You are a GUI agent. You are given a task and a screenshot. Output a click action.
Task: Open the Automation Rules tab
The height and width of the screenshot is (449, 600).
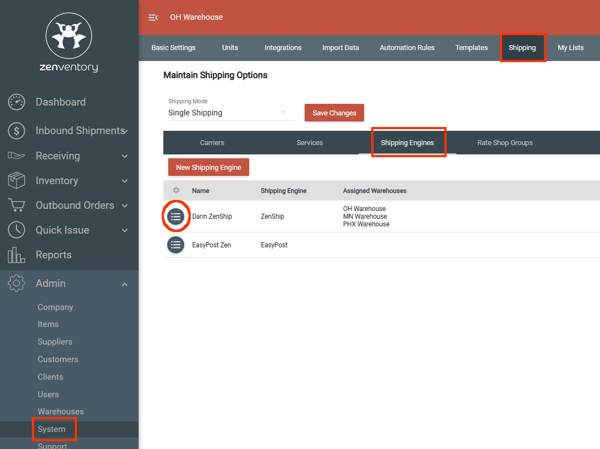coord(406,47)
